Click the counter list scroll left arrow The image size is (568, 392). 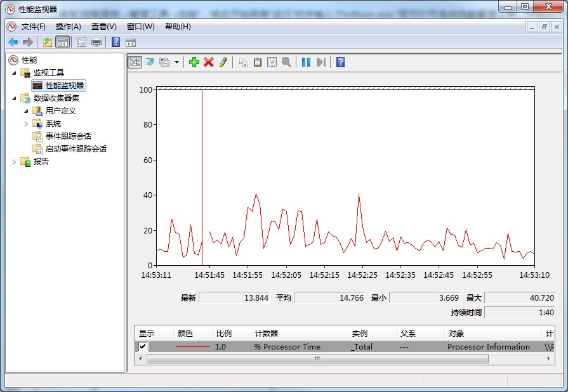click(140, 359)
